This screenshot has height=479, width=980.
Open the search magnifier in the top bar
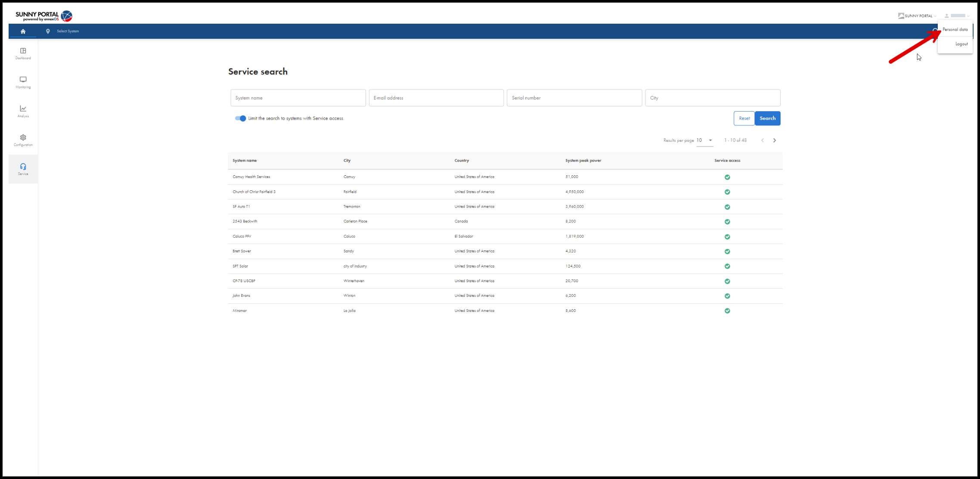[935, 31]
